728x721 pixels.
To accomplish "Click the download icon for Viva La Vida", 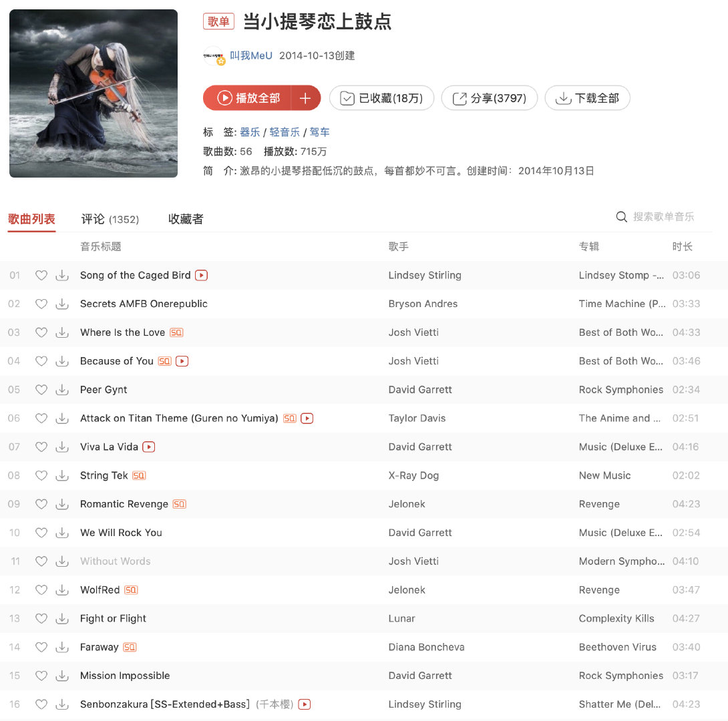I will pos(61,447).
